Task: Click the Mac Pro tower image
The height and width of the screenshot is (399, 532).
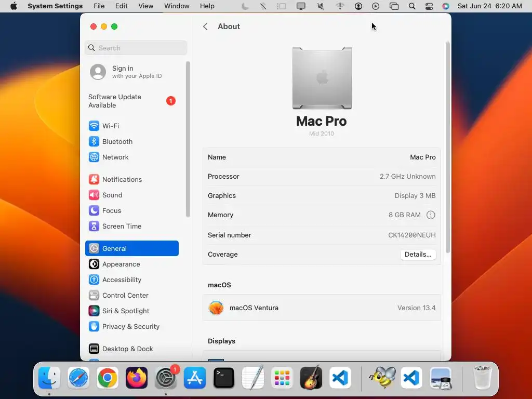Action: [322, 78]
